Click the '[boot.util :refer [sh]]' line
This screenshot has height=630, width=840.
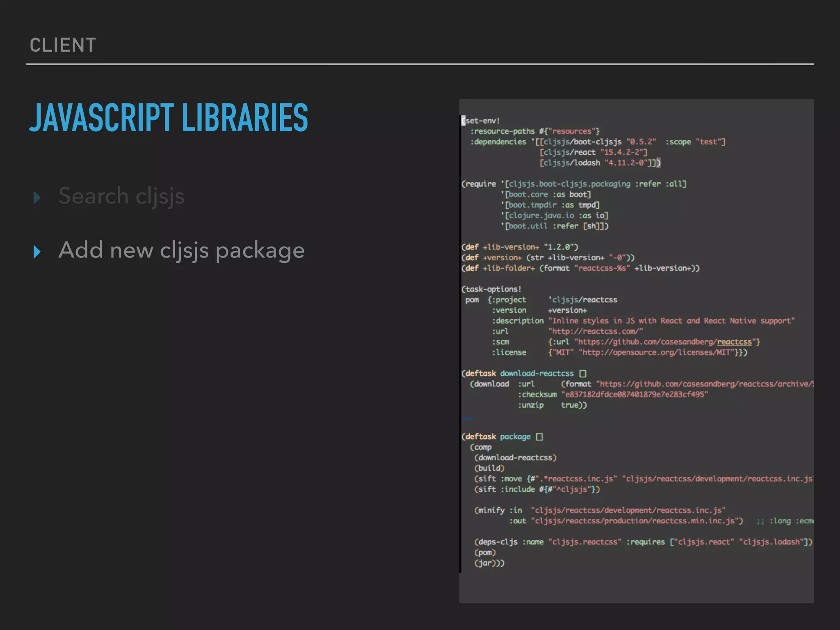(x=555, y=226)
